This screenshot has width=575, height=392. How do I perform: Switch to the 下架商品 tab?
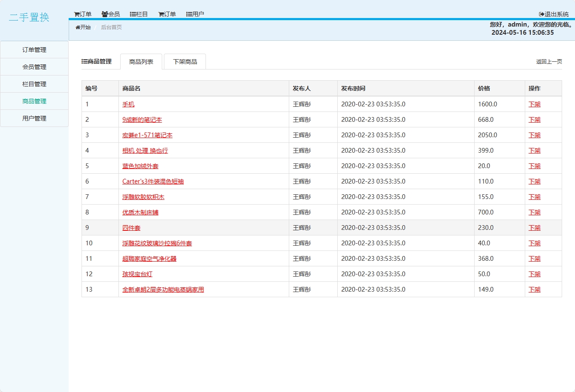pyautogui.click(x=185, y=62)
